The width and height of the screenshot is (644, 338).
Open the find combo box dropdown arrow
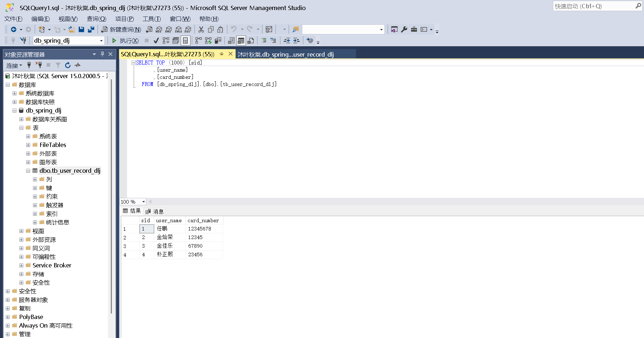click(x=381, y=29)
